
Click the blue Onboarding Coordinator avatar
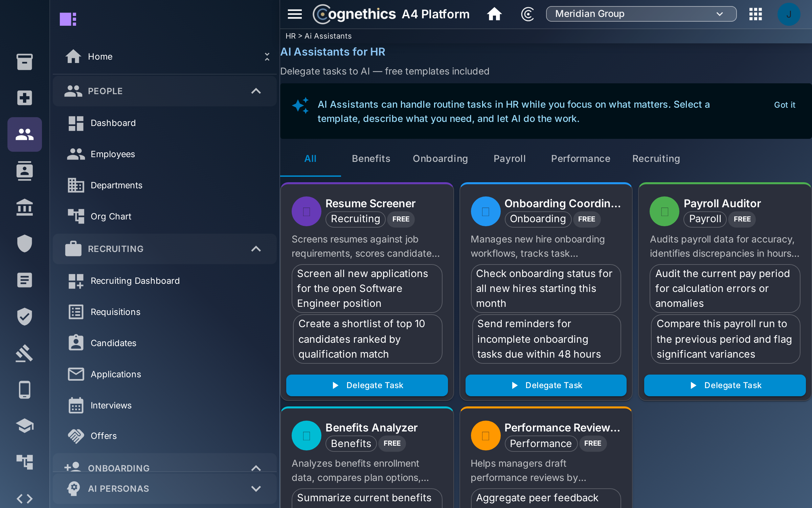(x=486, y=211)
